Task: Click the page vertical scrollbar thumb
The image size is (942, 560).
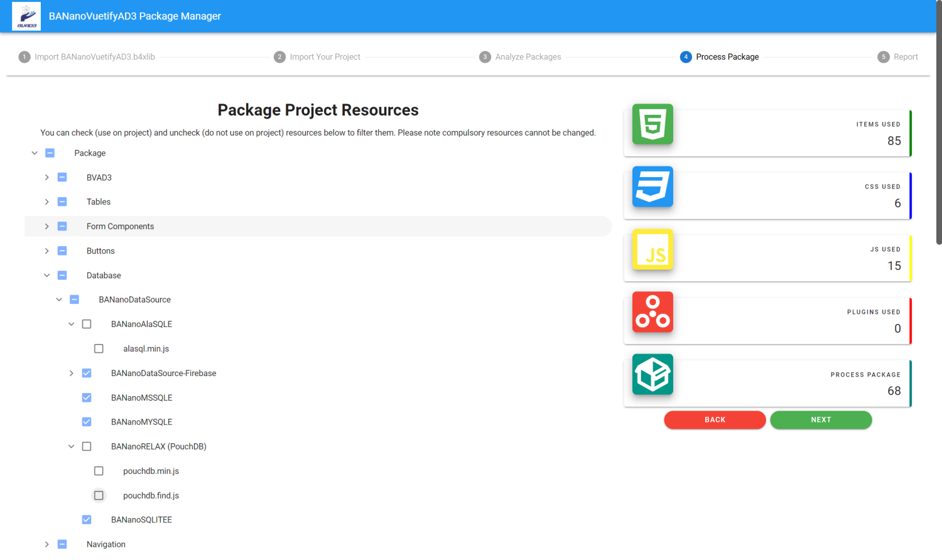Action: (x=939, y=122)
